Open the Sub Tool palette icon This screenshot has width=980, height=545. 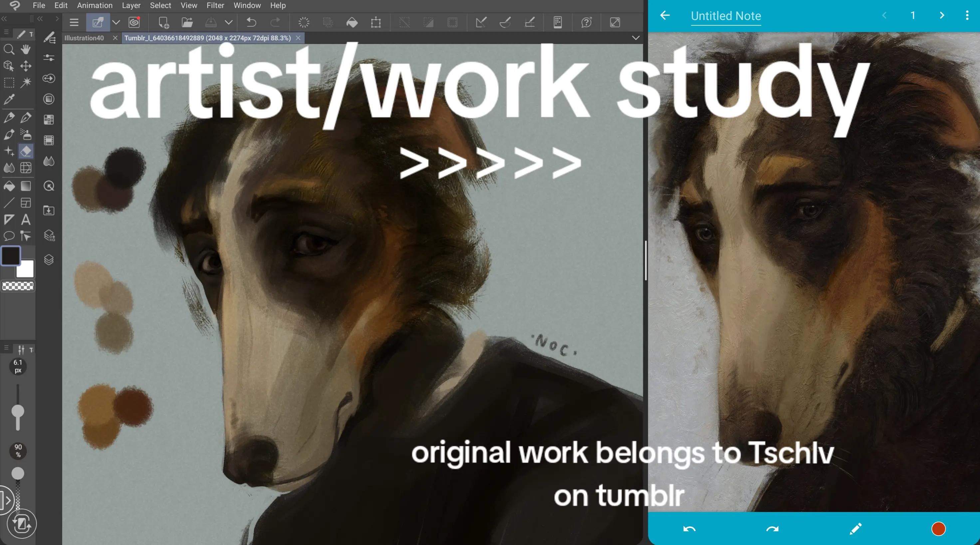click(x=49, y=37)
